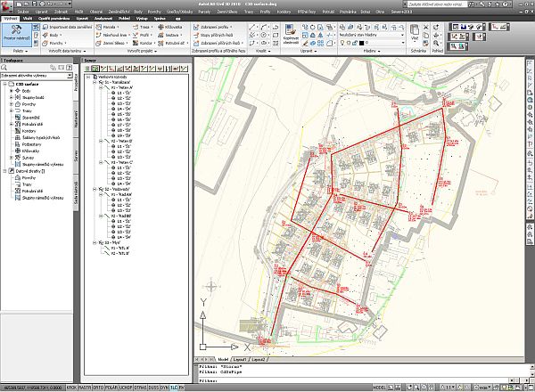Switch to the Vložit ribbon tab
The height and width of the screenshot is (392, 535).
28,19
